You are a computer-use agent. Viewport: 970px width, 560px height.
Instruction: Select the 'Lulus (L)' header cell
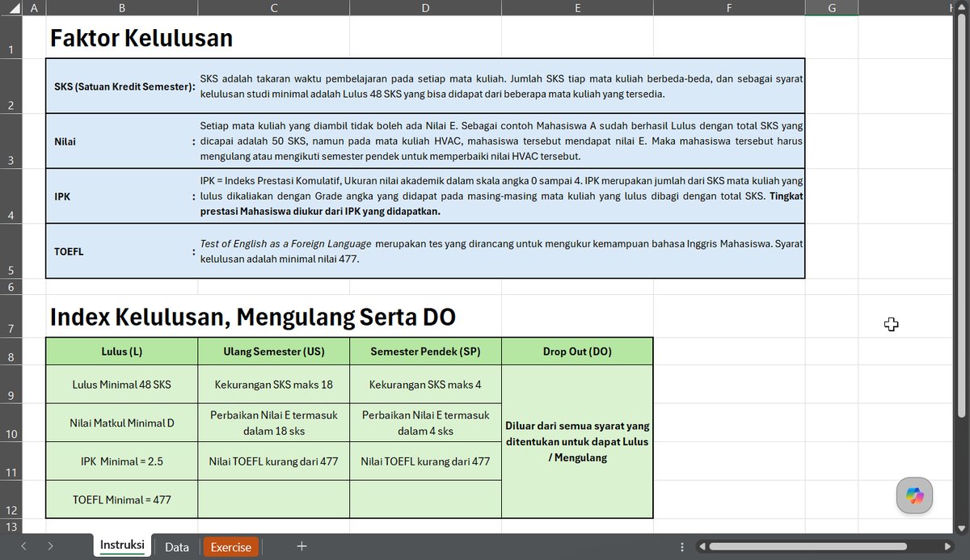coord(121,352)
